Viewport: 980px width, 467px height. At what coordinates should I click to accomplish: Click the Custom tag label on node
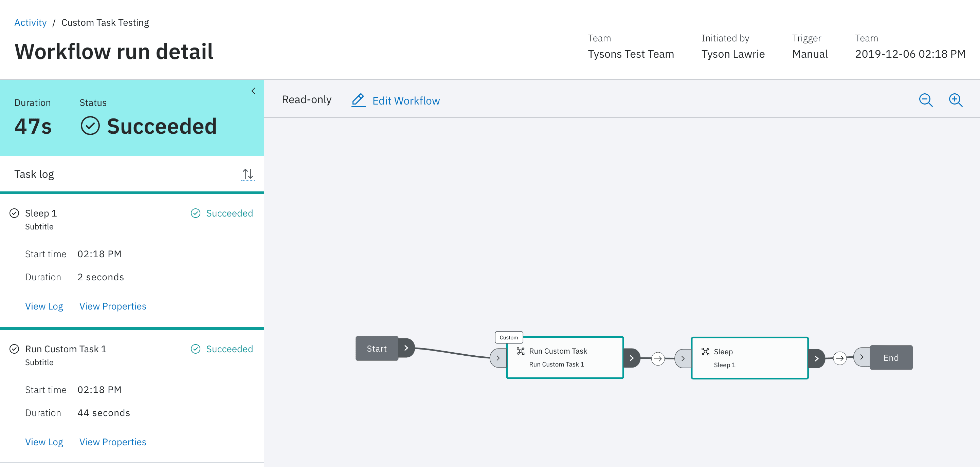point(509,337)
